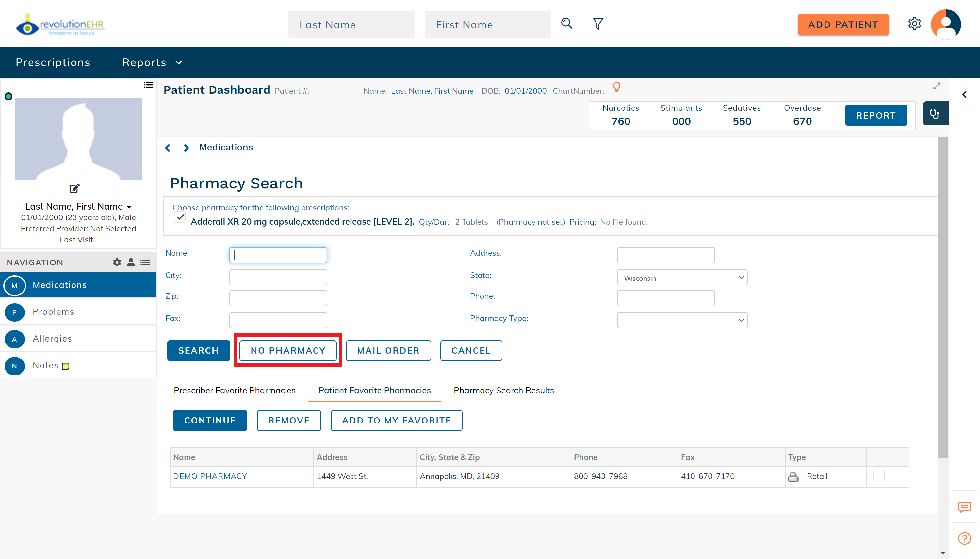Click the help question mark icon

coord(964,538)
